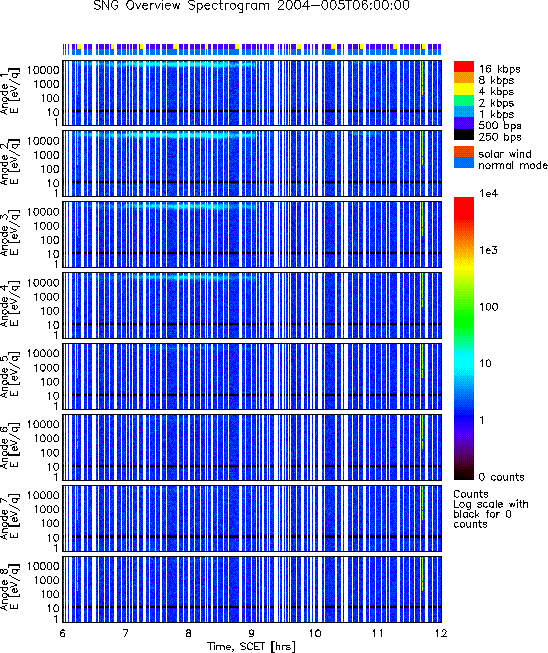This screenshot has width=548, height=653.
Task: Click the 8 kbps orange legend swatch
Action: tap(464, 78)
